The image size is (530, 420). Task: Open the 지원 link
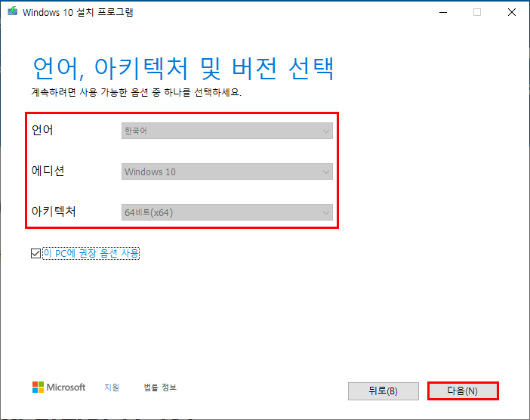[x=112, y=388]
